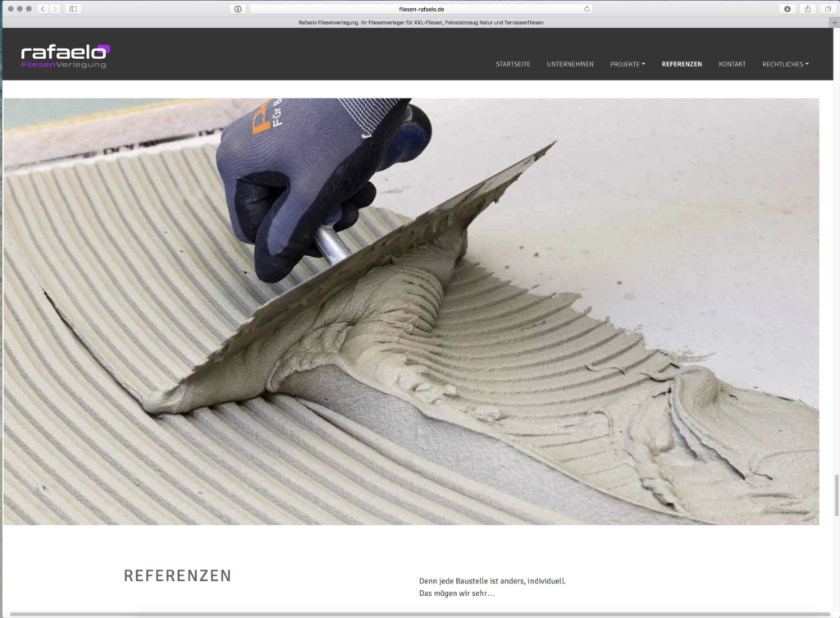Viewport: 840px width, 618px height.
Task: Click the Safari back arrow button
Action: click(x=43, y=8)
